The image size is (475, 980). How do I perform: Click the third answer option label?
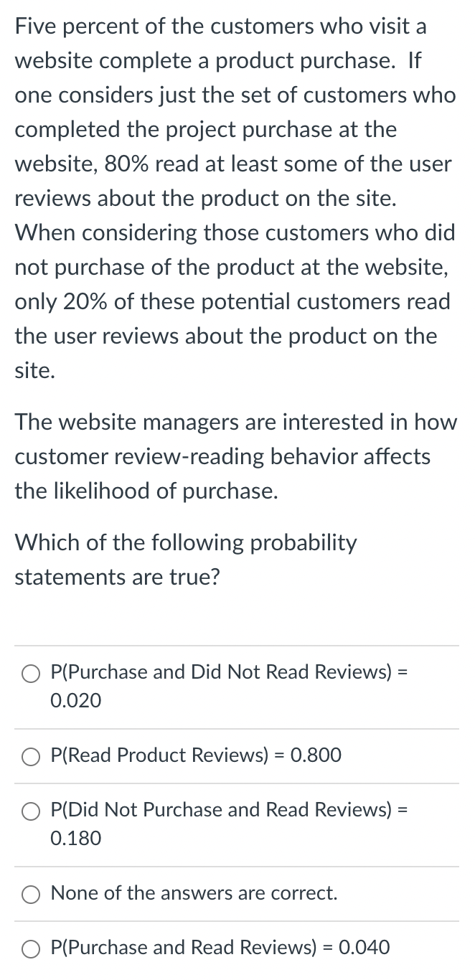[x=230, y=811]
